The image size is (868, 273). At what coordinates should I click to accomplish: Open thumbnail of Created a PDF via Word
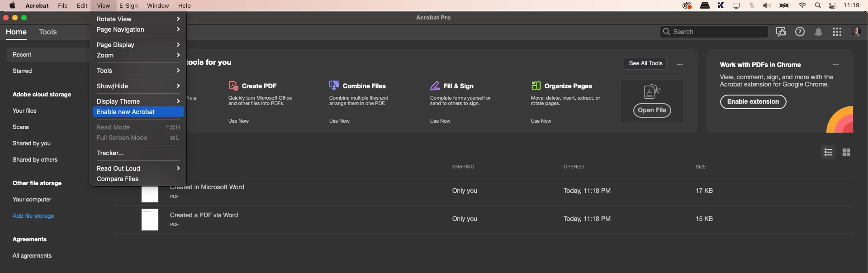150,220
